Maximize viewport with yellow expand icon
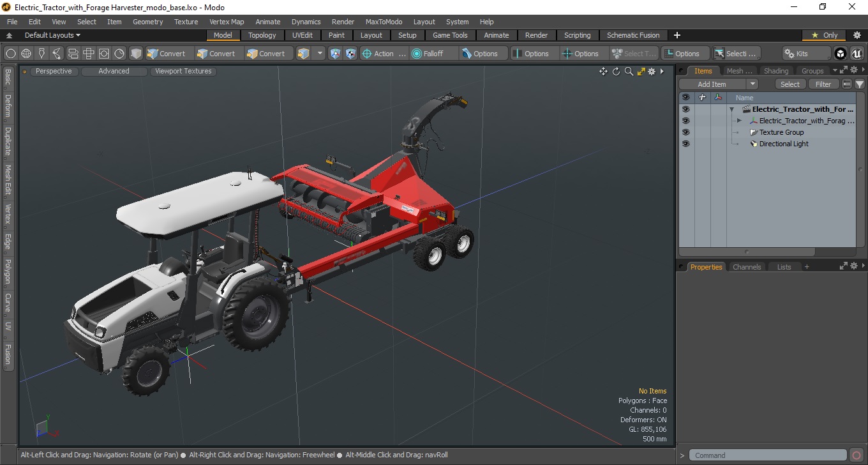 pyautogui.click(x=641, y=72)
